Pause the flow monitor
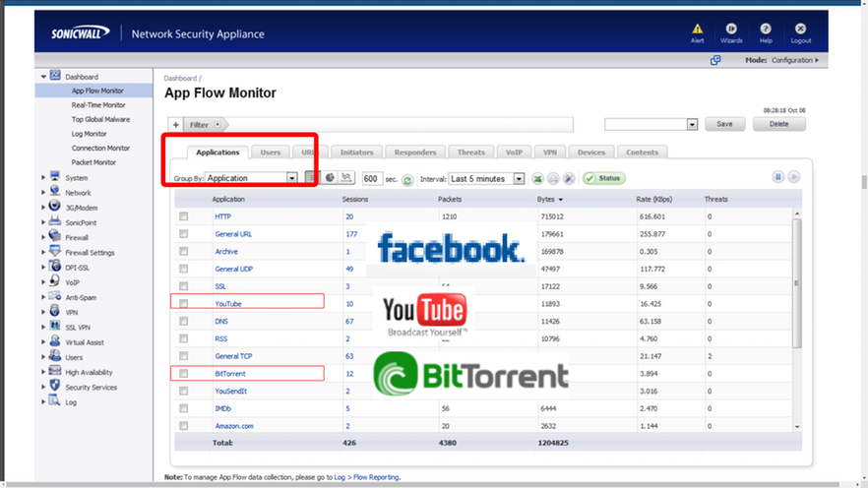Viewport: 868px width, 488px height. [x=778, y=177]
